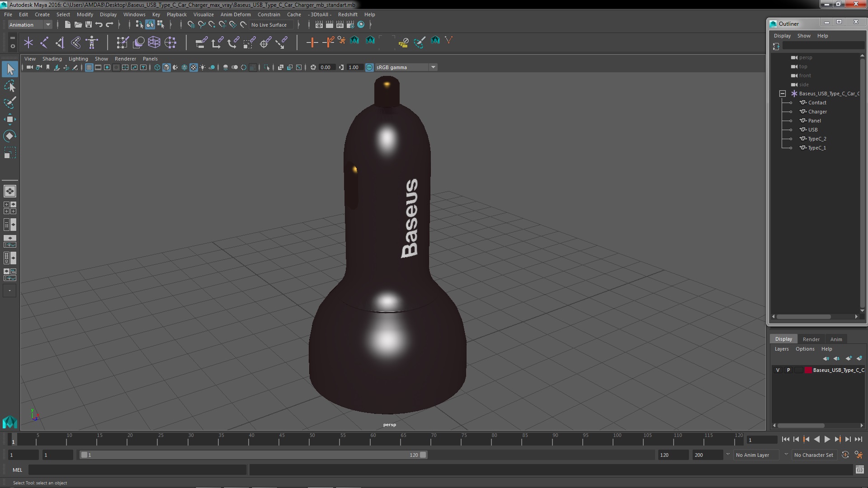The image size is (868, 488).
Task: Click the Redo arrow icon
Action: (109, 25)
